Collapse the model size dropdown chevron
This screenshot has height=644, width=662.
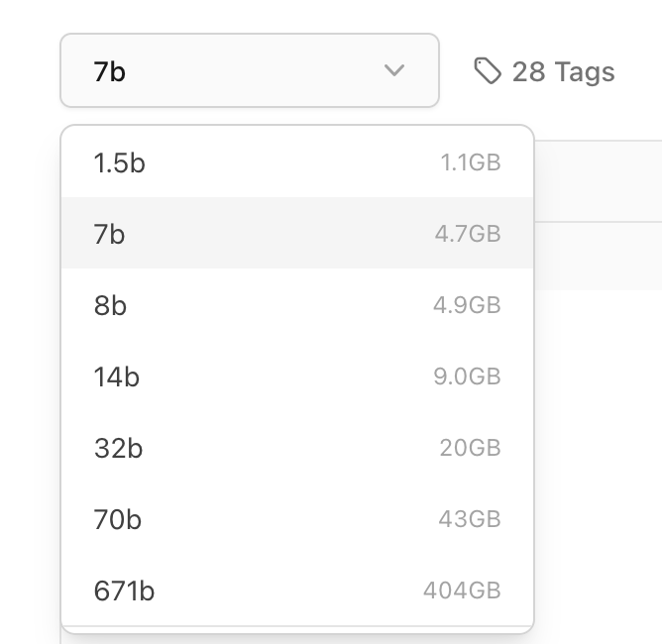[394, 71]
